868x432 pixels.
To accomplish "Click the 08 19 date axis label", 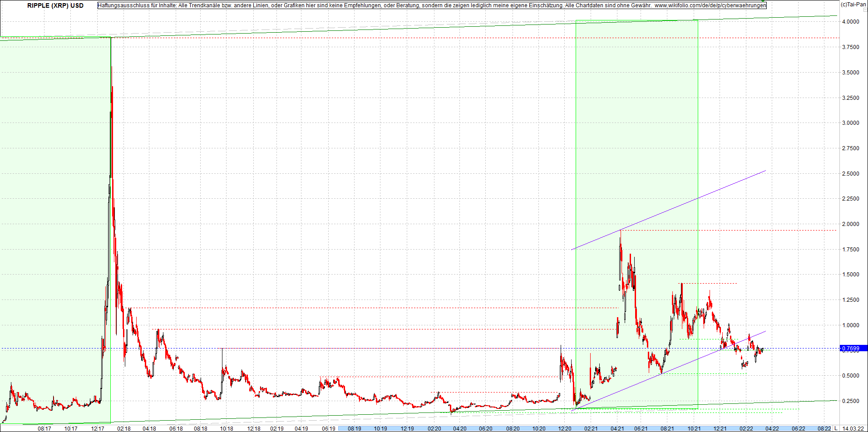I will tap(355, 428).
